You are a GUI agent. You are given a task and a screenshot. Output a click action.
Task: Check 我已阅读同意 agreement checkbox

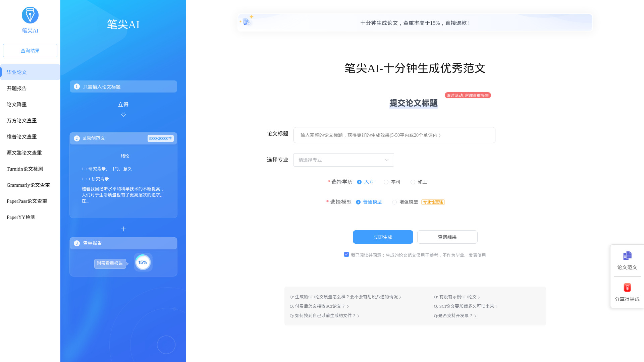[346, 254]
